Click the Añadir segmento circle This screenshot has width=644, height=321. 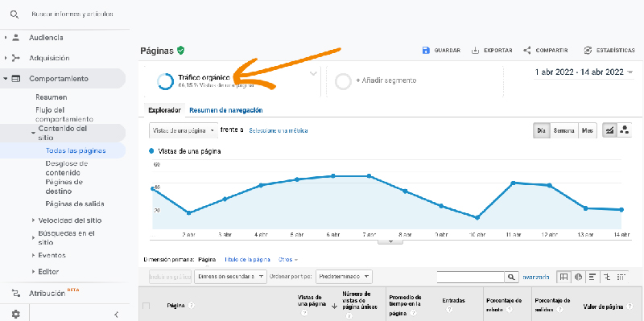tap(343, 81)
